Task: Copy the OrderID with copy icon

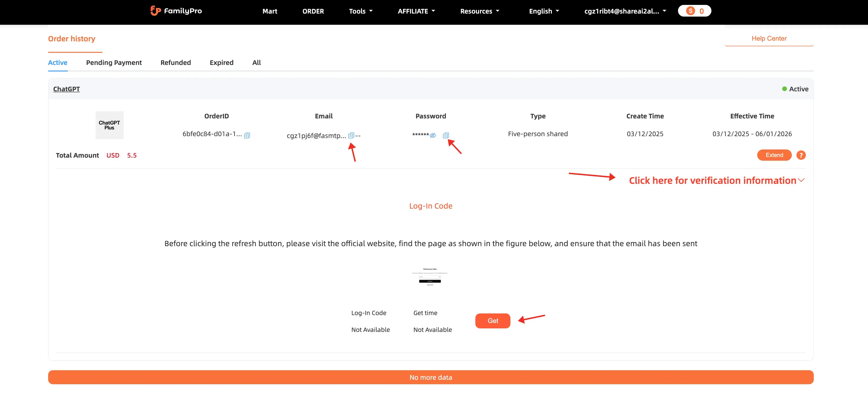Action: click(x=247, y=135)
